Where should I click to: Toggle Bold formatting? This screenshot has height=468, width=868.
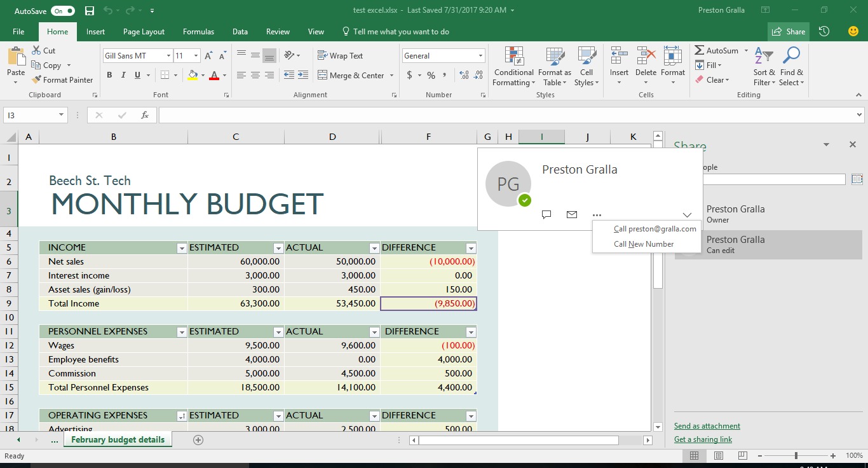pos(109,75)
